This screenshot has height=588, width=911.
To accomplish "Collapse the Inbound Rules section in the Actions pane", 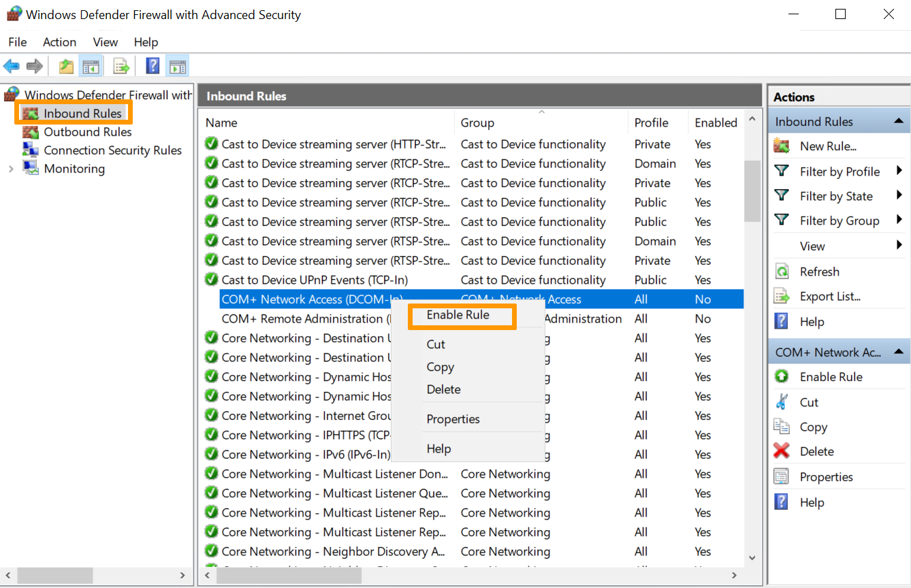I will pyautogui.click(x=899, y=122).
